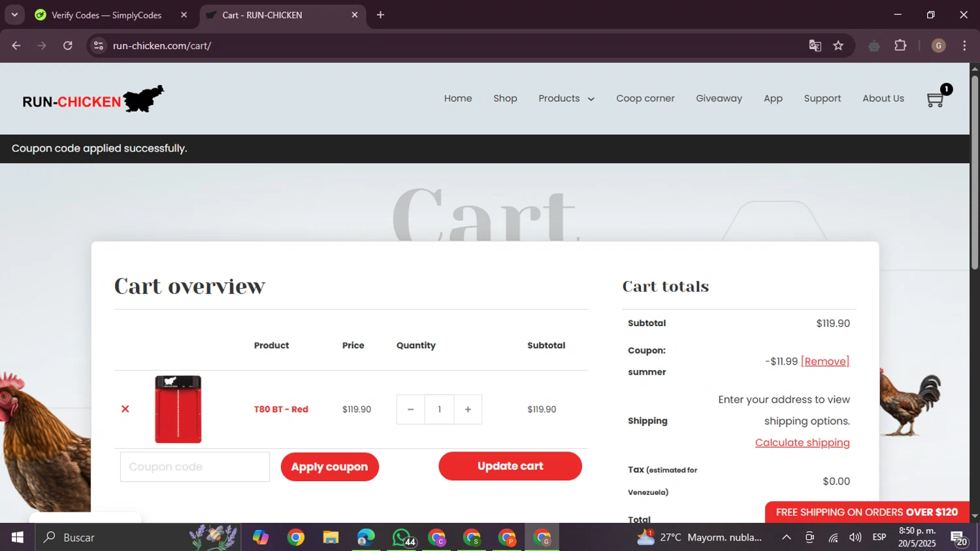Open File Explorer from the taskbar
The width and height of the screenshot is (980, 551).
pyautogui.click(x=331, y=537)
